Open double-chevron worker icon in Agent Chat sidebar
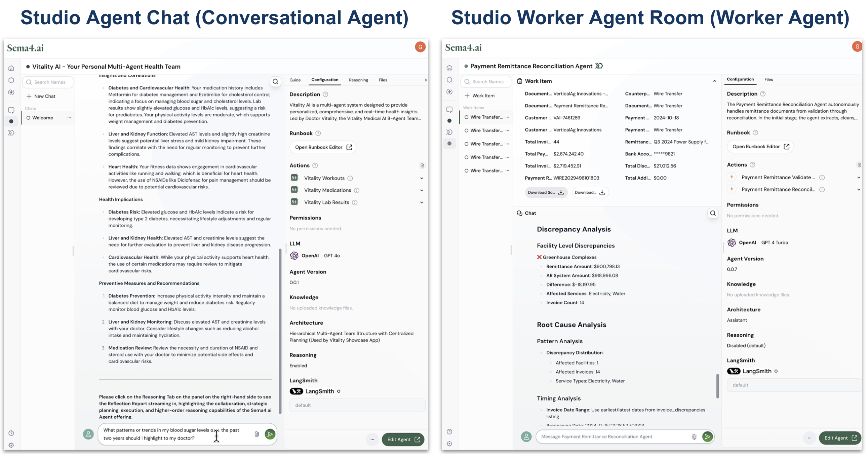The image size is (868, 454). pos(11,133)
